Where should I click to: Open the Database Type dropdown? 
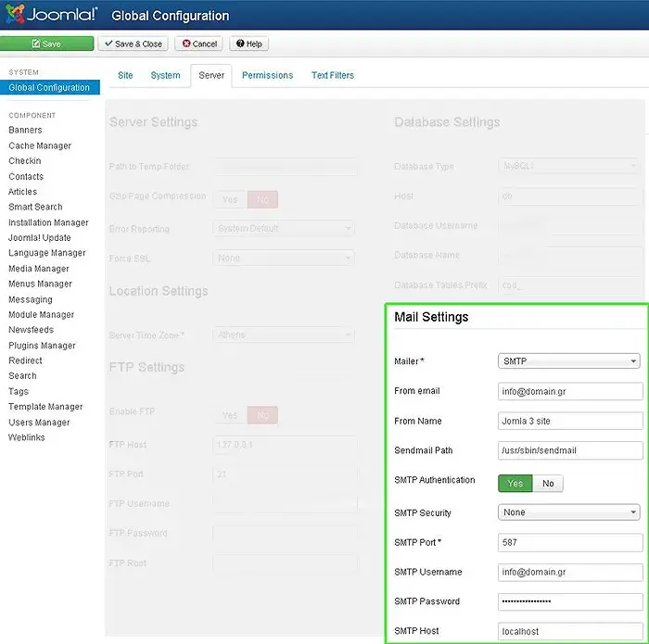coord(568,166)
